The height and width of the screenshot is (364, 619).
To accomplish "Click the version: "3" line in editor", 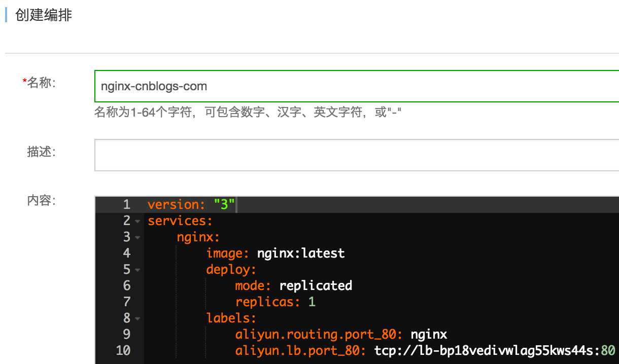I will (191, 205).
